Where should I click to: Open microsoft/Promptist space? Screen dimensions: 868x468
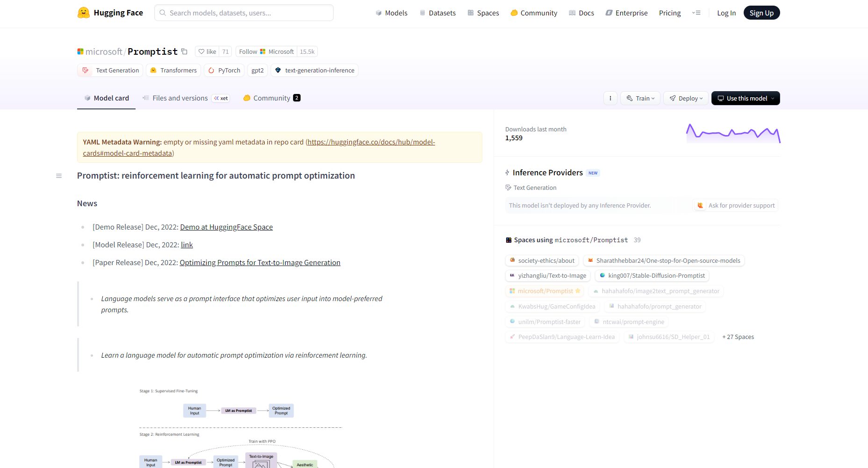point(545,291)
